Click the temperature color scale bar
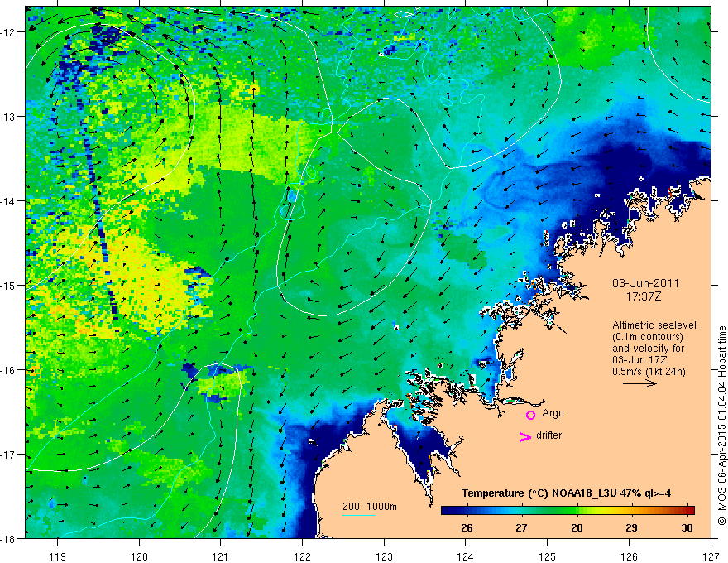The image size is (728, 563). tap(568, 510)
